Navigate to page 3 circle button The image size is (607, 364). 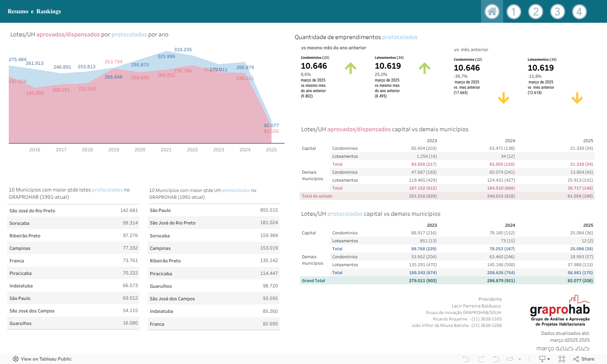[557, 12]
